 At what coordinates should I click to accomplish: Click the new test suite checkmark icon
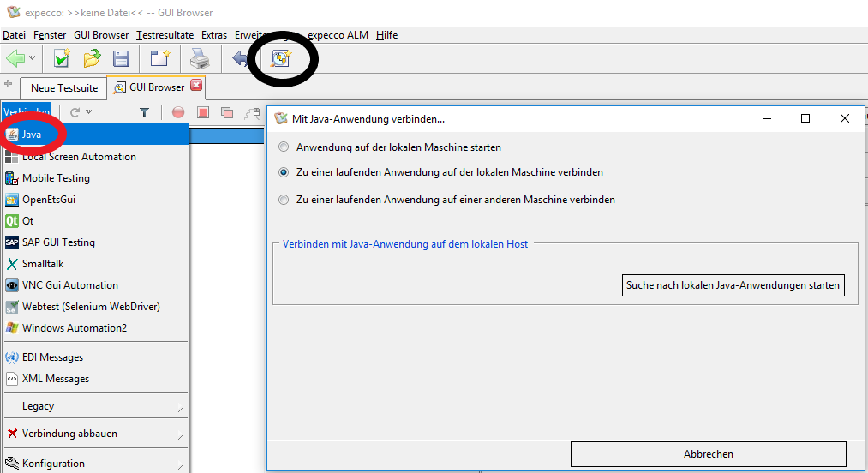(x=62, y=58)
